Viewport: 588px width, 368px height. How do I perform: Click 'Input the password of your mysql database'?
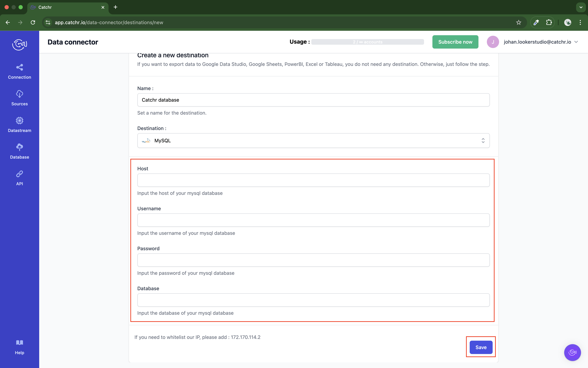[186, 273]
